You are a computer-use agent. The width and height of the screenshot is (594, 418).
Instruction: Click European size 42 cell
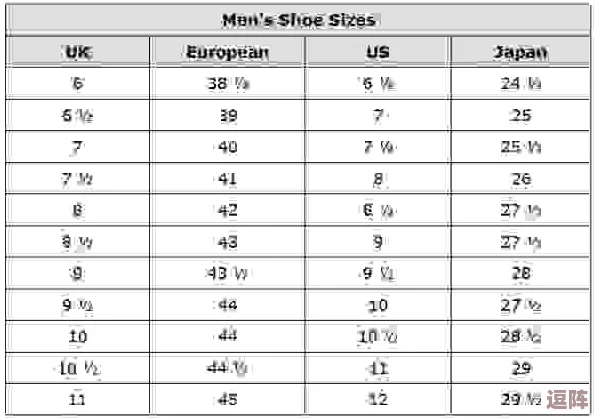pyautogui.click(x=227, y=210)
